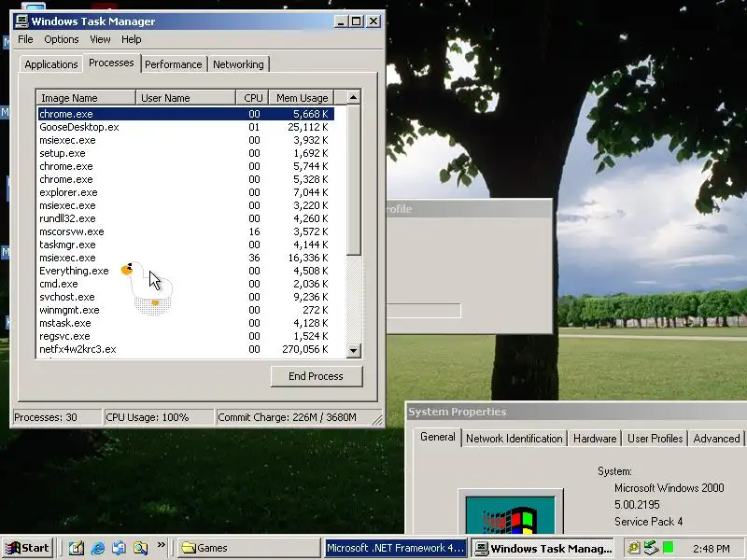Select the netfx4w2krc3.ex process

186,349
